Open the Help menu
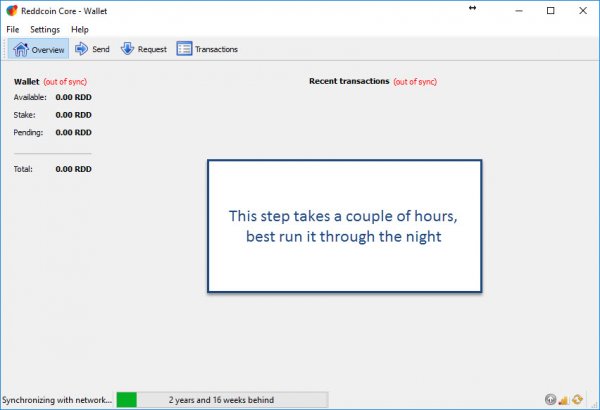Image resolution: width=600 pixels, height=410 pixels. click(x=80, y=29)
